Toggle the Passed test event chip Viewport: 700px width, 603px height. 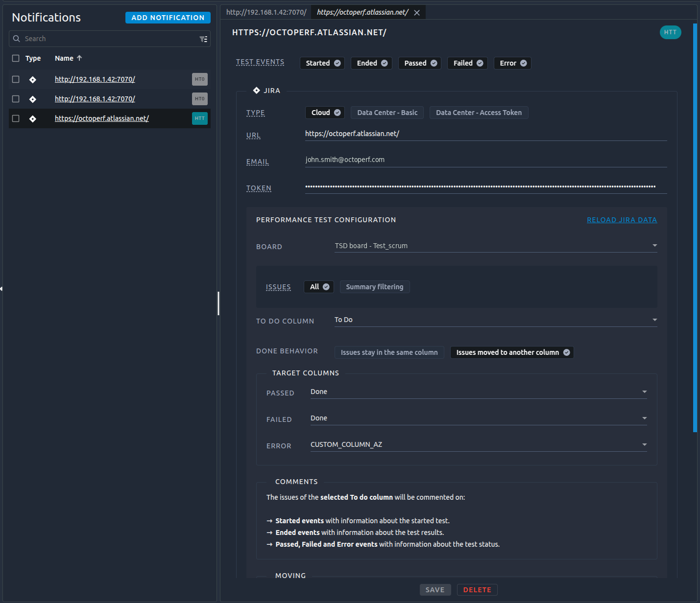[420, 63]
